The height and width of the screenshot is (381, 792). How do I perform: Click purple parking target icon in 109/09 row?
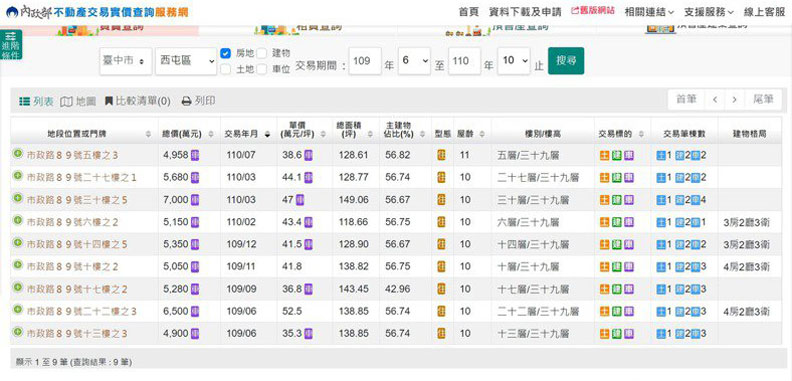point(628,289)
